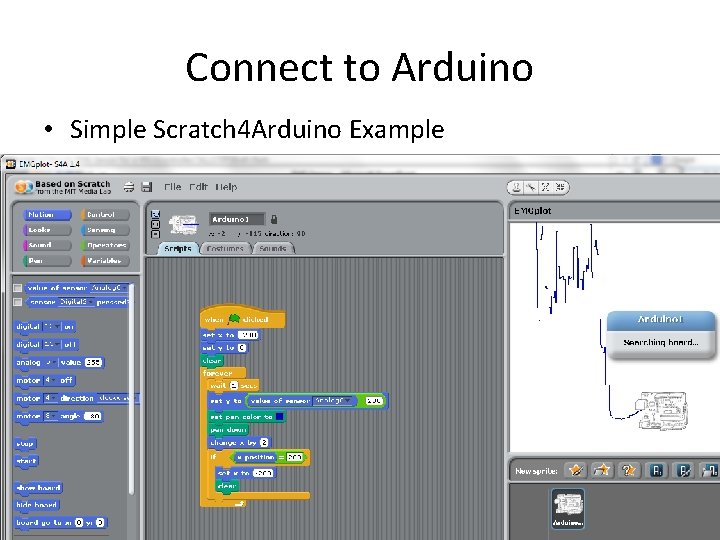Select left-right flip rotation style button
Screen dimensions: 720x540
click(155, 224)
